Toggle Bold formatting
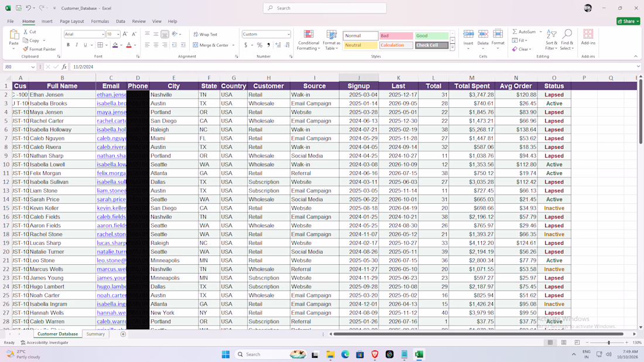The width and height of the screenshot is (644, 362). [x=68, y=45]
